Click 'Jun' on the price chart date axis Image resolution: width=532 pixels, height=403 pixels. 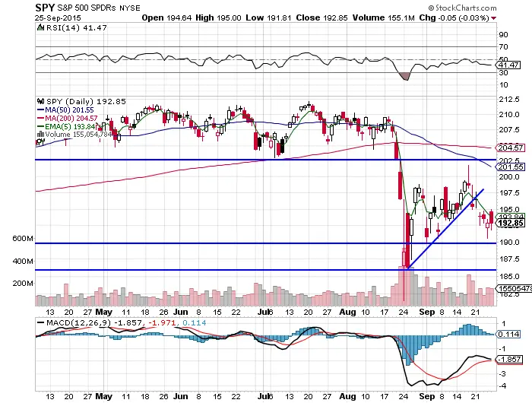click(181, 312)
